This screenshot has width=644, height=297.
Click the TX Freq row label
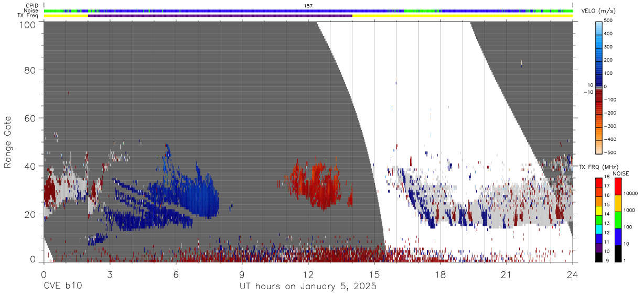(28, 15)
